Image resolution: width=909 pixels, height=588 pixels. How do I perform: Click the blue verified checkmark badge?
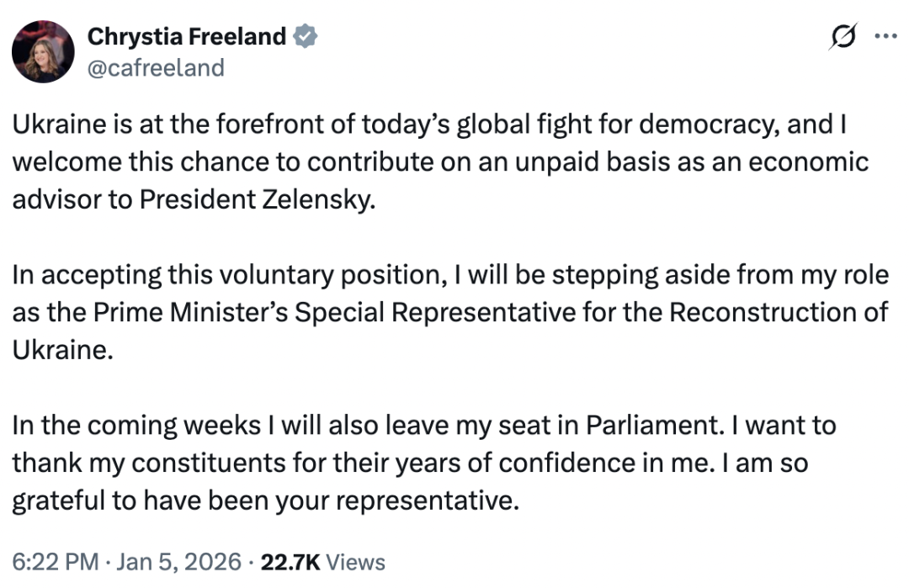pos(304,36)
